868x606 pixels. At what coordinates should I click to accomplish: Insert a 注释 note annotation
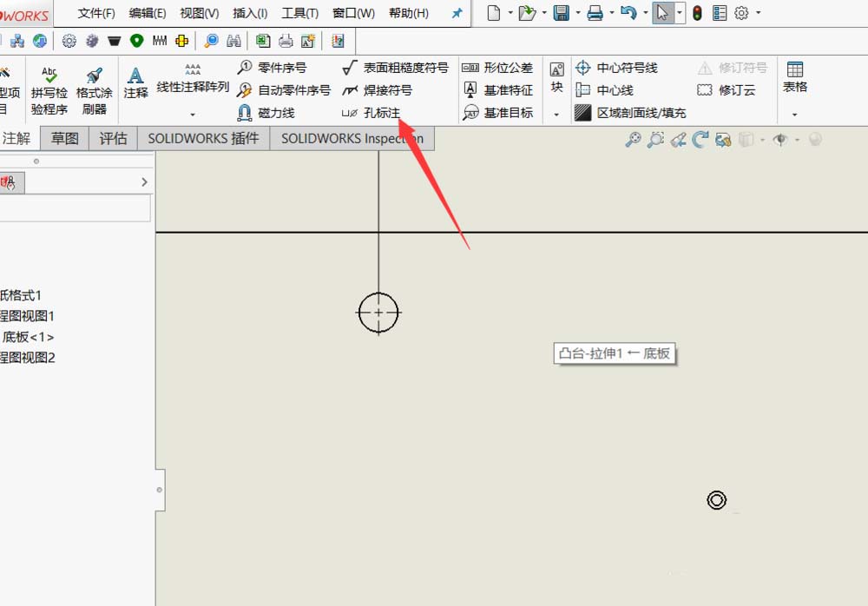[x=135, y=82]
